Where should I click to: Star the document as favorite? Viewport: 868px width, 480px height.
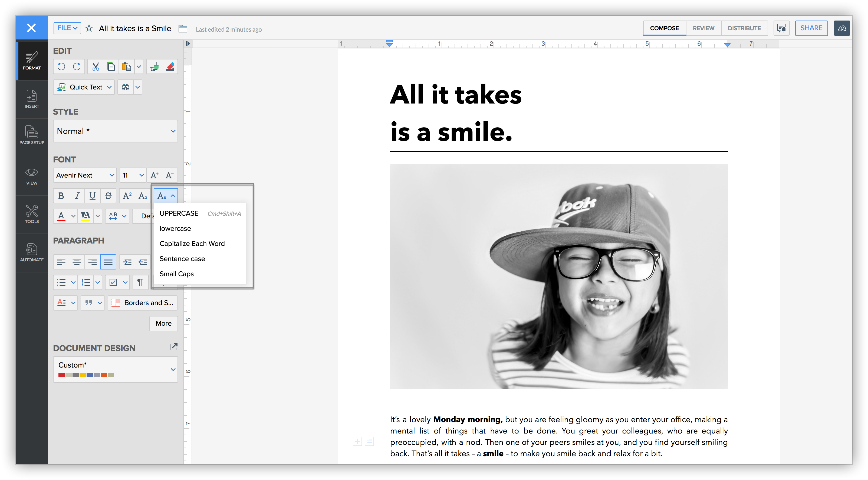89,28
